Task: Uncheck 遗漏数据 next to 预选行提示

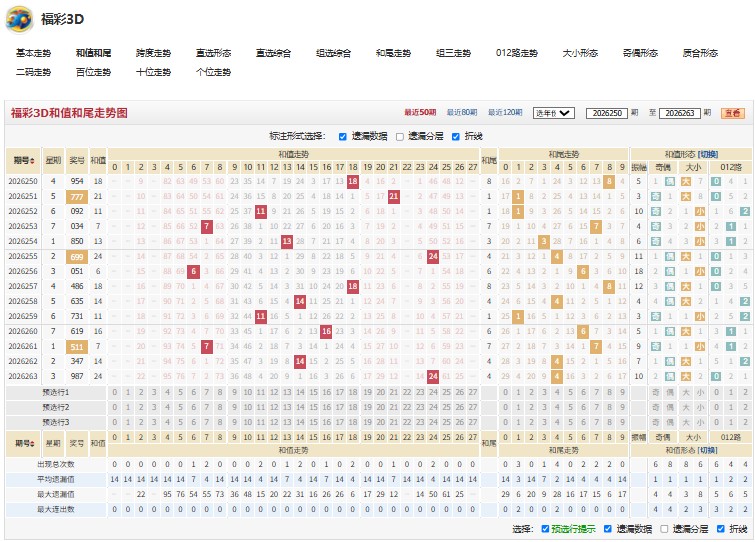Action: (608, 529)
